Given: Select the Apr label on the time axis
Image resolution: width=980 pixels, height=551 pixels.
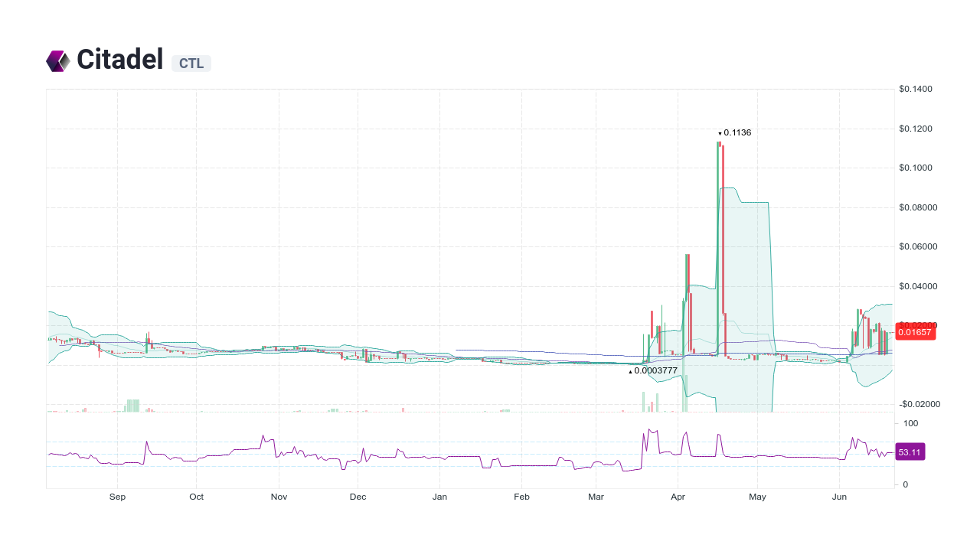Looking at the screenshot, I should pyautogui.click(x=678, y=497).
